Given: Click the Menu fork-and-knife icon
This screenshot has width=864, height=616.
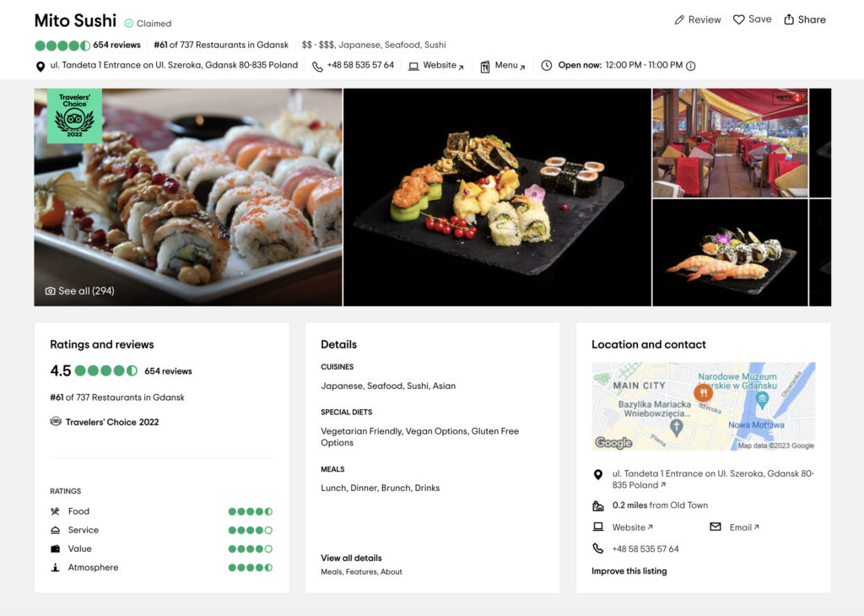Looking at the screenshot, I should (485, 67).
